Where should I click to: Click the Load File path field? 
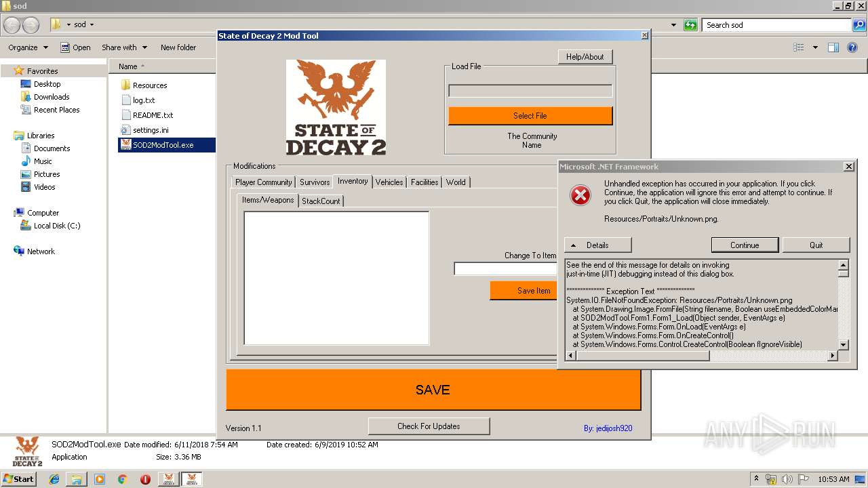530,91
